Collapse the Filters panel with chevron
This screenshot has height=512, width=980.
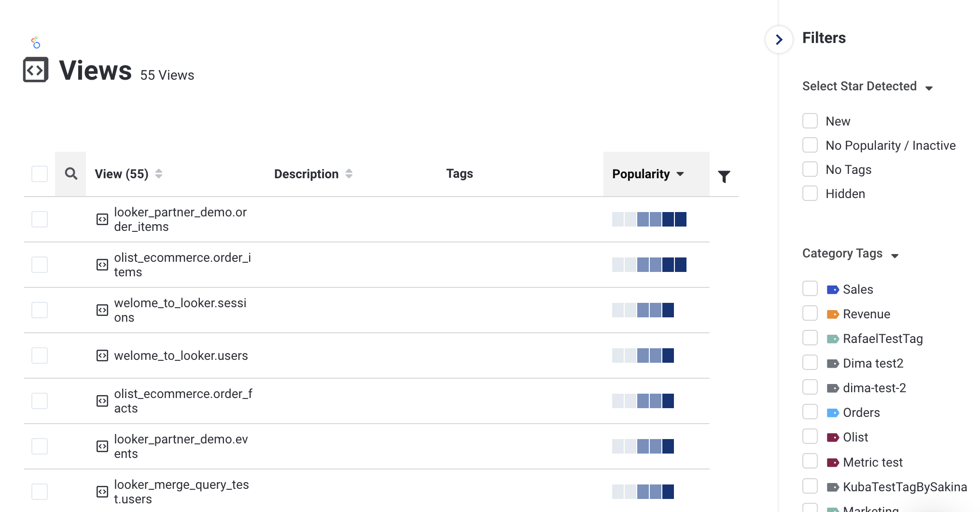coord(779,40)
